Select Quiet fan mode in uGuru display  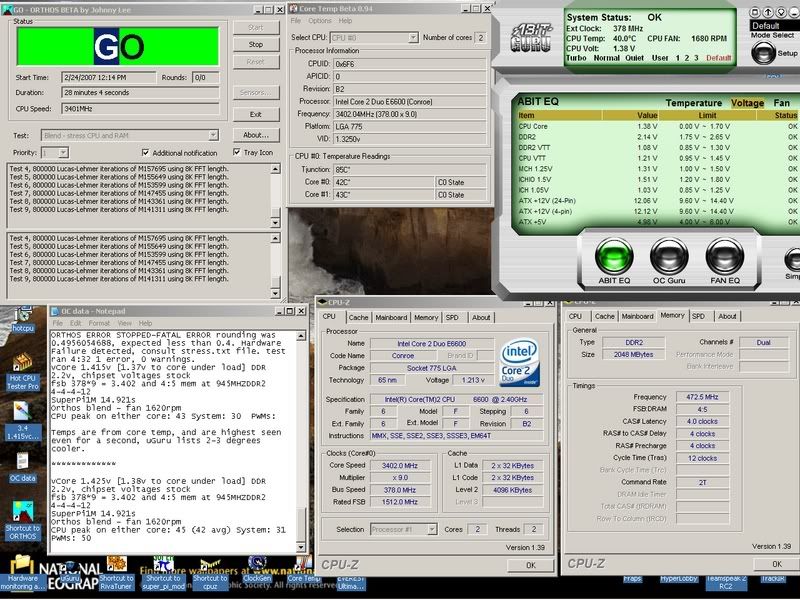(634, 58)
